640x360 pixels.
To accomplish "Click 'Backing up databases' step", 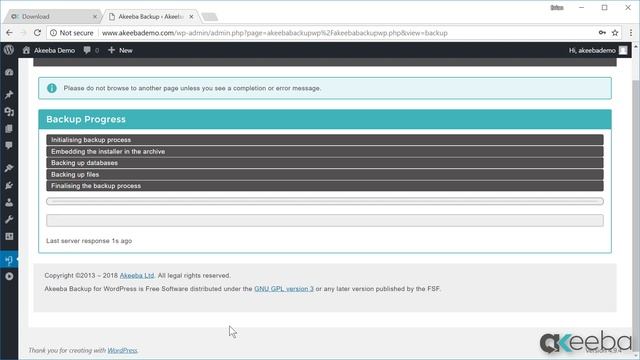I will point(325,163).
